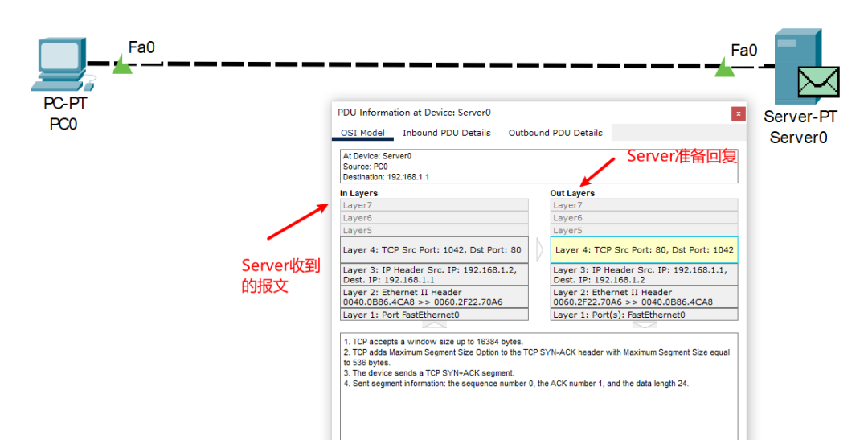Click the 'Maximum Segment Size Option' description line
This screenshot has height=440, width=868.
536,357
